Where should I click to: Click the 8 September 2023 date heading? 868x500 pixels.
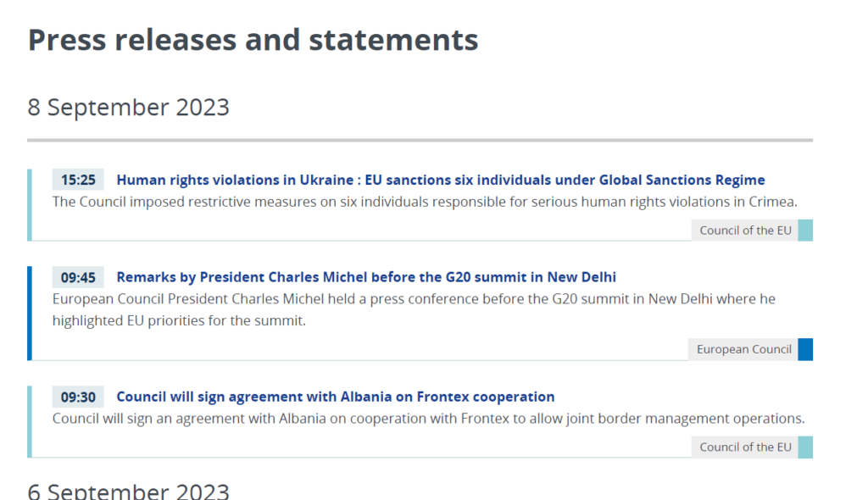pyautogui.click(x=129, y=107)
